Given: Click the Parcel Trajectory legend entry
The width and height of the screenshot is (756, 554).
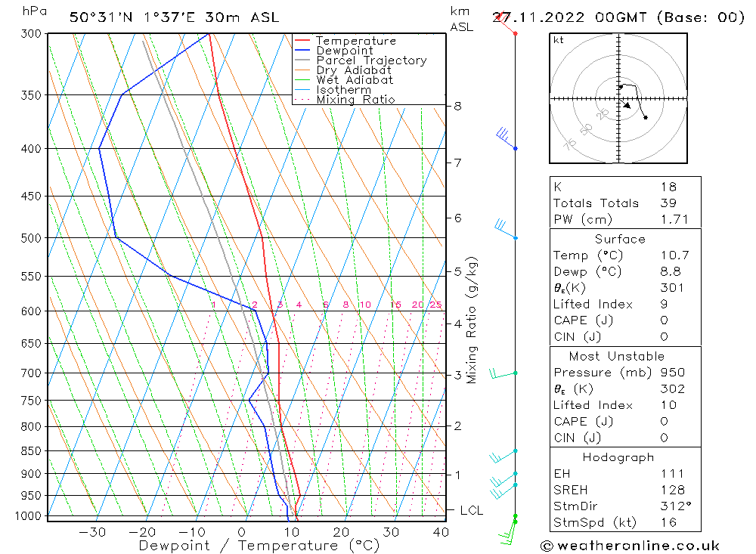Looking at the screenshot, I should tap(360, 60).
